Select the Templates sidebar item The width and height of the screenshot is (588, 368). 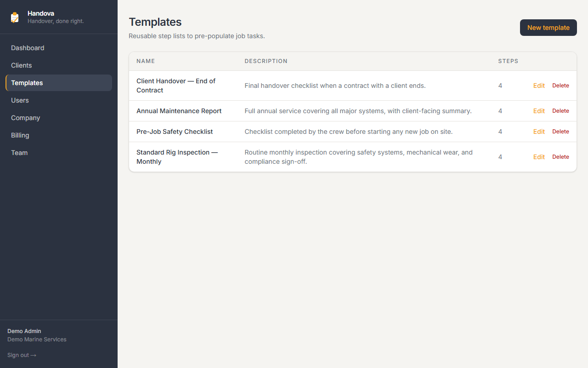click(x=59, y=83)
